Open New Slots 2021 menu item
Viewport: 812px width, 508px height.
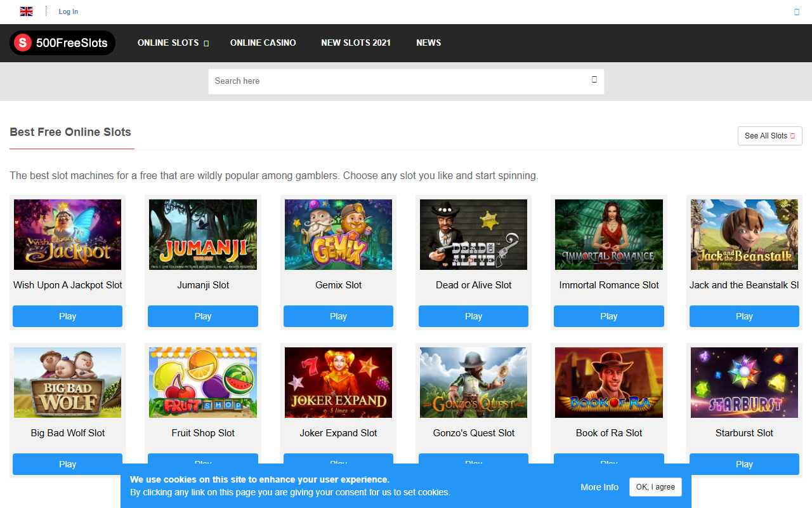[356, 43]
